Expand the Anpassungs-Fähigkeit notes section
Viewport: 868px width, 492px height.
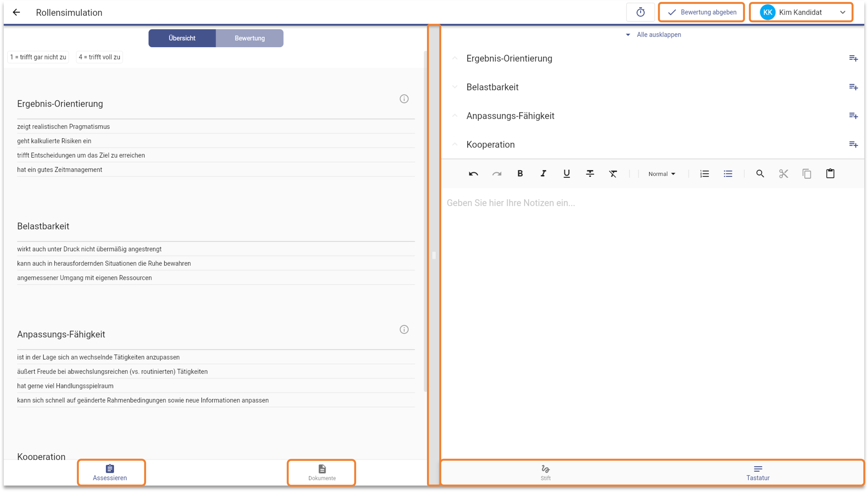[455, 116]
